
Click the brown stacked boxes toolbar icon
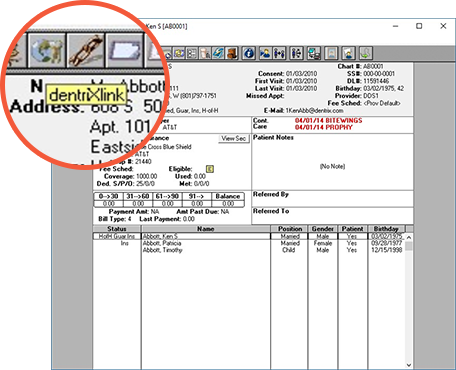tap(231, 53)
